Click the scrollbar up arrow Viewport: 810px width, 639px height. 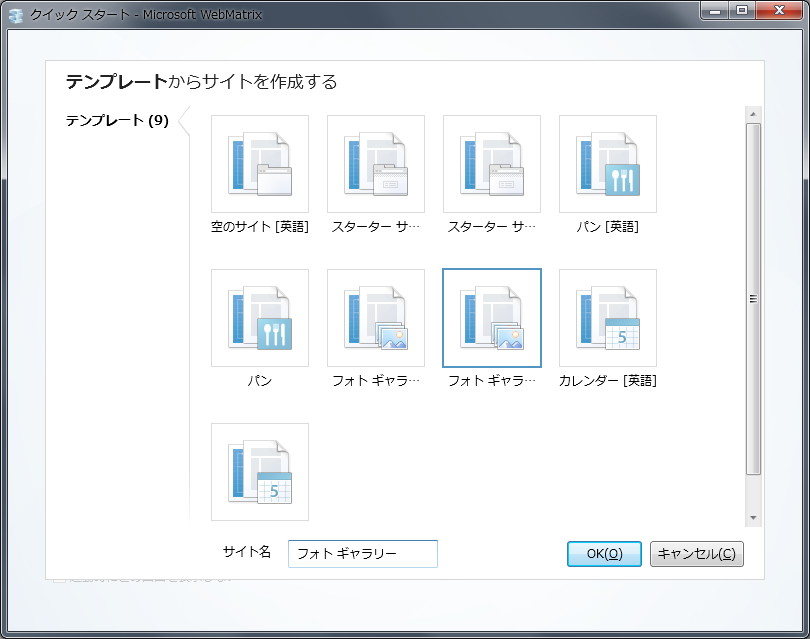[753, 113]
